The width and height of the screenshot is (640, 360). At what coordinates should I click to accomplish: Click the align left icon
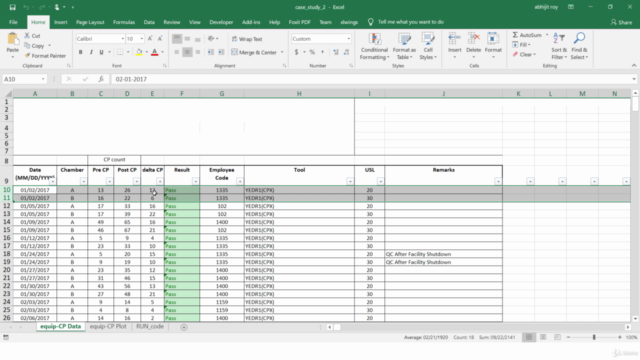click(177, 52)
